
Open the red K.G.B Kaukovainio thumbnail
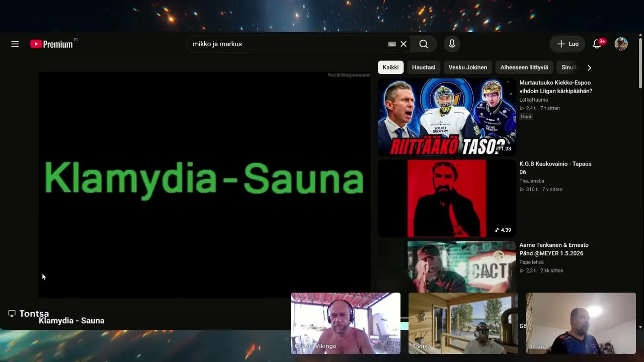[x=447, y=198]
